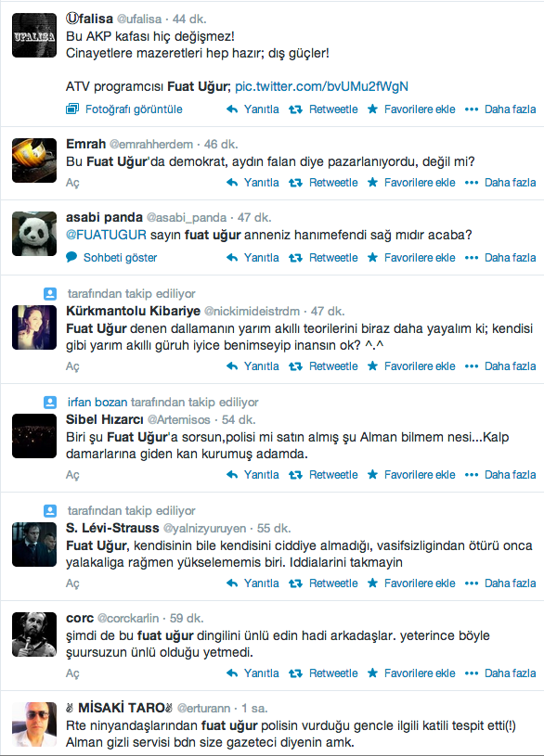This screenshot has height=756, width=544.
Task: Click Favorilere ekle on corc's tweet
Action: pos(420,673)
